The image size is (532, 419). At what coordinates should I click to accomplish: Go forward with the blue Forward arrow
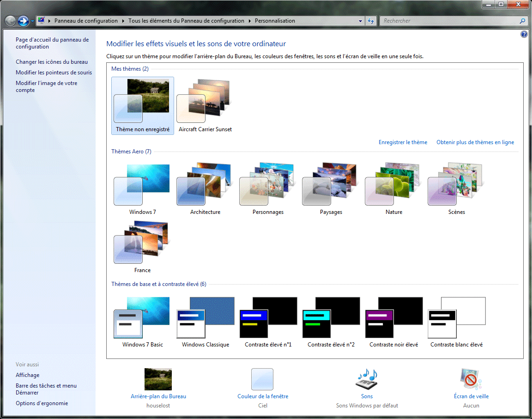(23, 21)
